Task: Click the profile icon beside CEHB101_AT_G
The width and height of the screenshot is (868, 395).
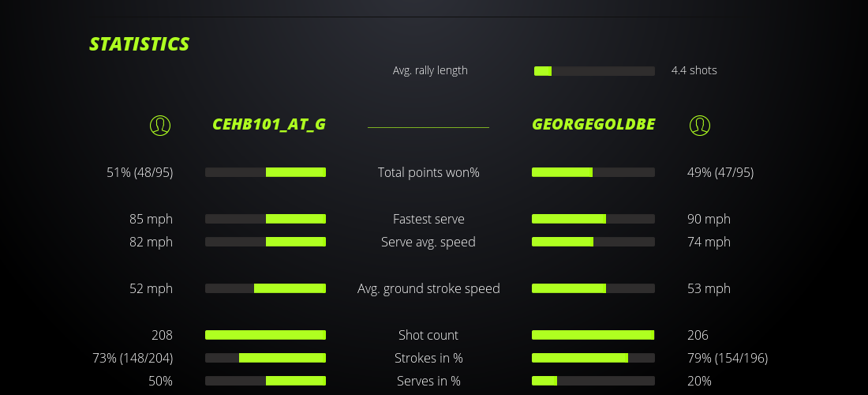Action: [x=160, y=125]
